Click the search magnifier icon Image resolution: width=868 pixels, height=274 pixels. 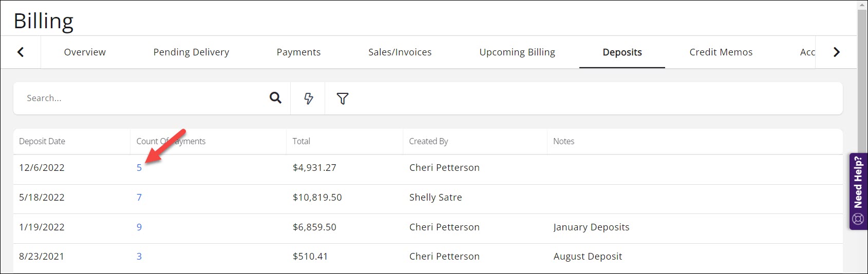[275, 98]
